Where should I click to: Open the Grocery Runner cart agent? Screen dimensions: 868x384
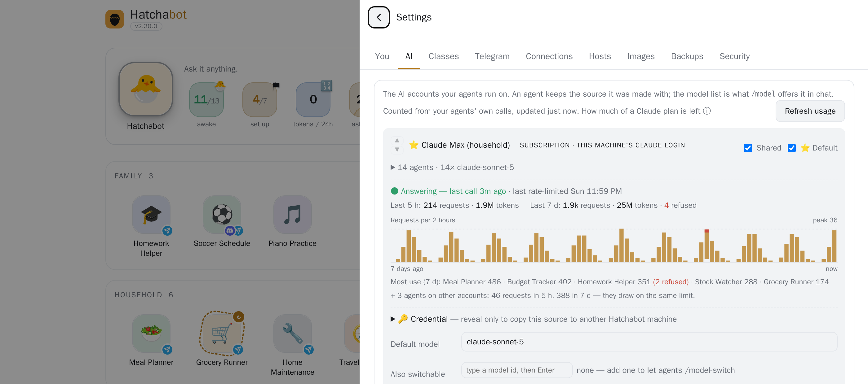click(x=222, y=334)
